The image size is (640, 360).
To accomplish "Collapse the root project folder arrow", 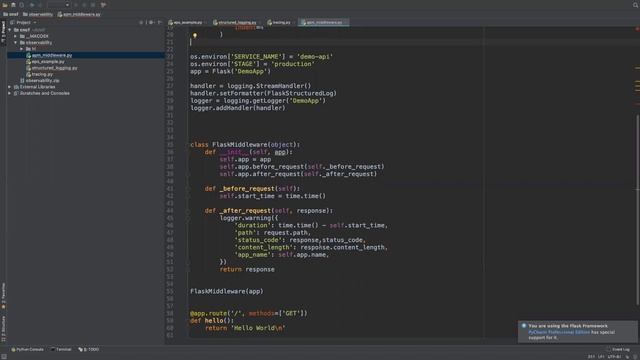I will (x=10, y=30).
